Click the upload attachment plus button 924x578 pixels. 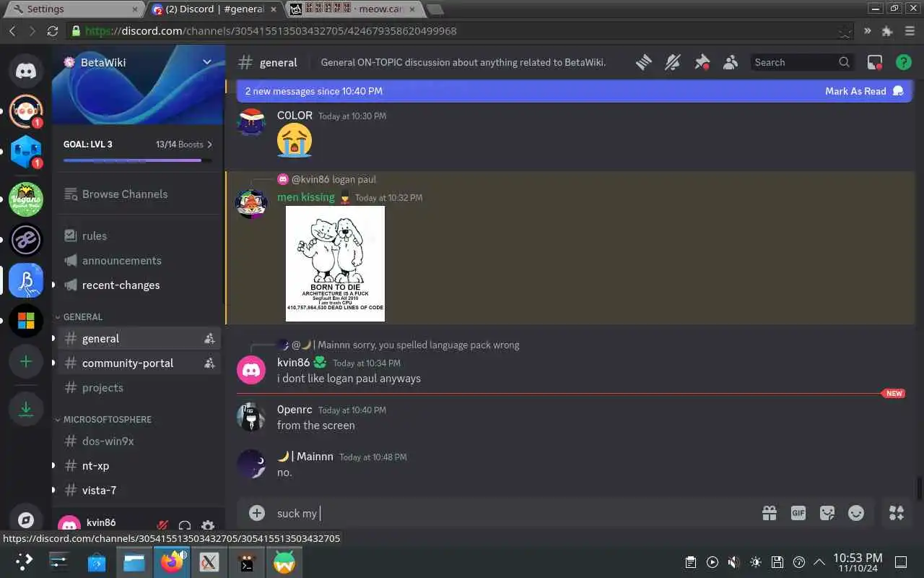tap(257, 513)
